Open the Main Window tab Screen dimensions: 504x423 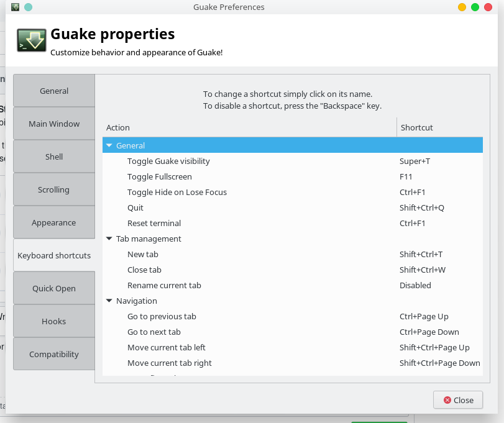[54, 124]
